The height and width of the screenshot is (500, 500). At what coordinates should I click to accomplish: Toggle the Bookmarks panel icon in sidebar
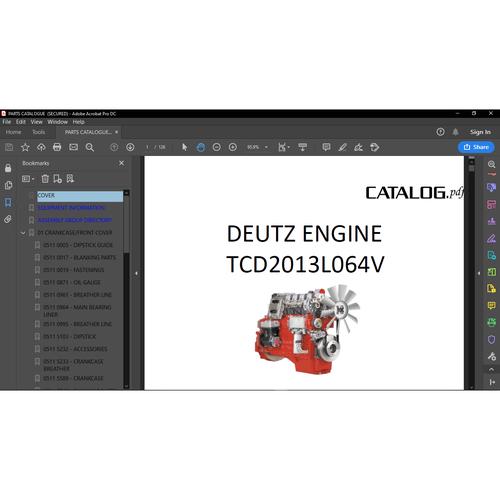click(8, 202)
